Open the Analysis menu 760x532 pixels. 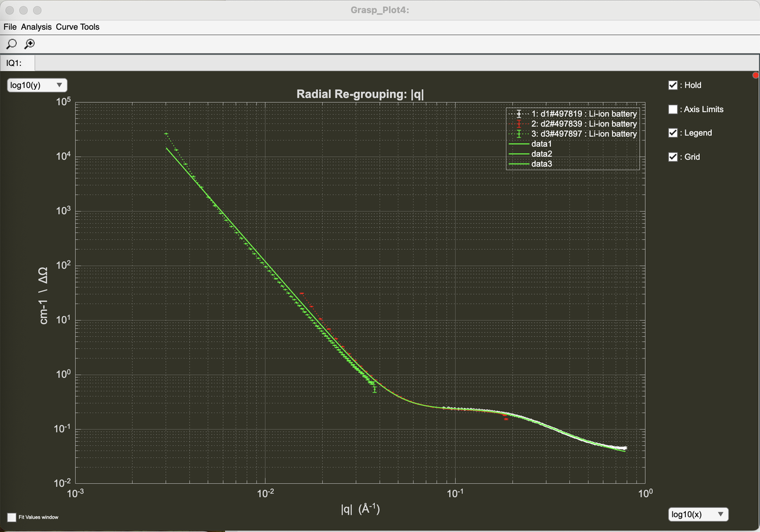pos(36,27)
